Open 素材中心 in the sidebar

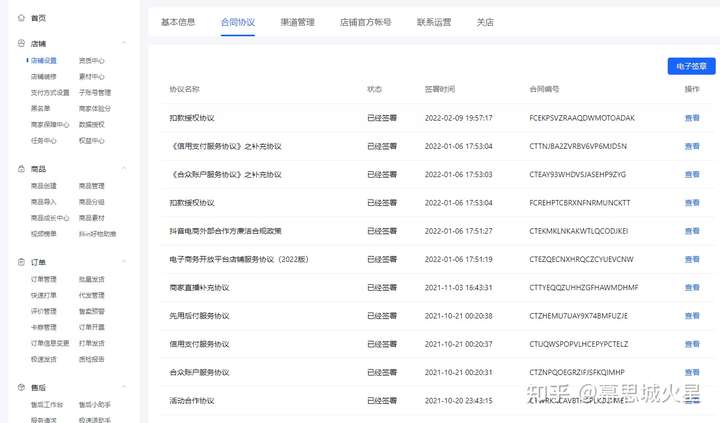91,77
